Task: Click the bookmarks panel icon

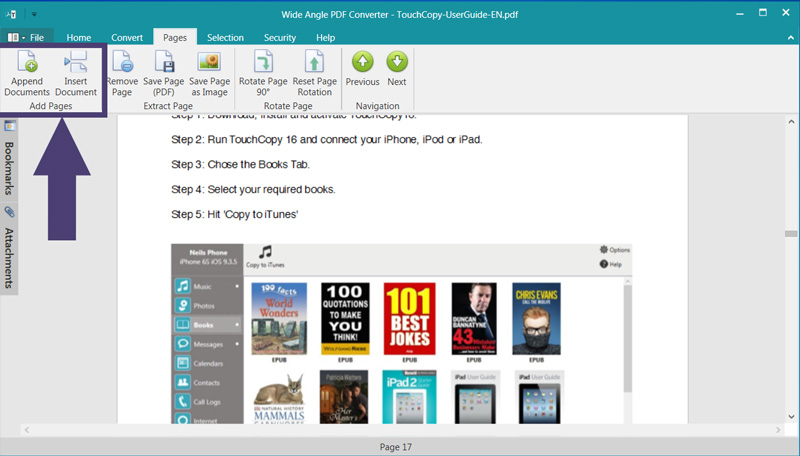Action: point(9,125)
